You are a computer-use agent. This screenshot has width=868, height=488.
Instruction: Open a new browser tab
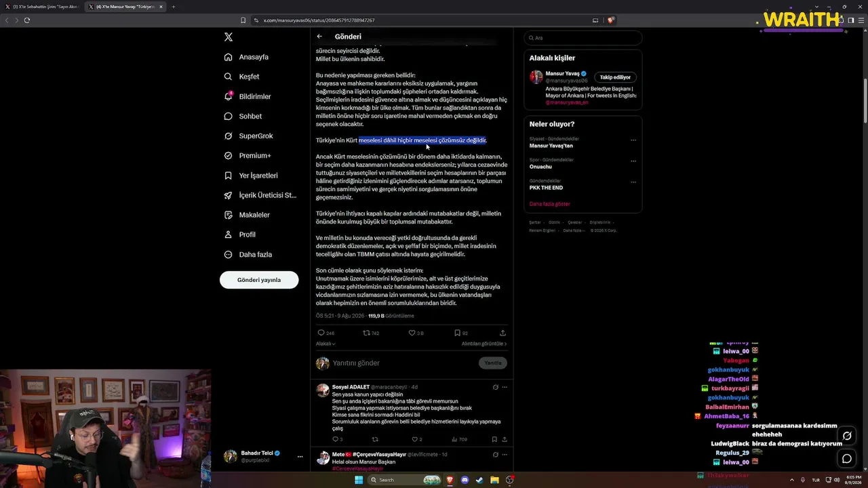click(173, 7)
